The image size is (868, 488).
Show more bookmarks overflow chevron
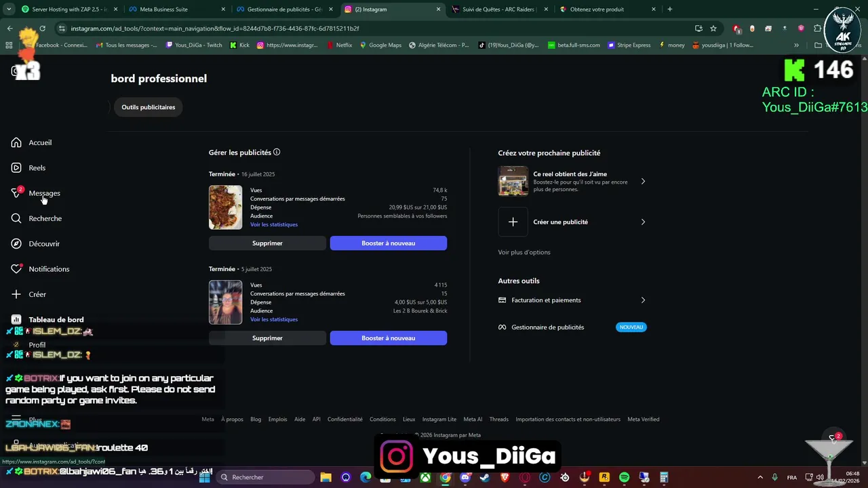(x=796, y=45)
